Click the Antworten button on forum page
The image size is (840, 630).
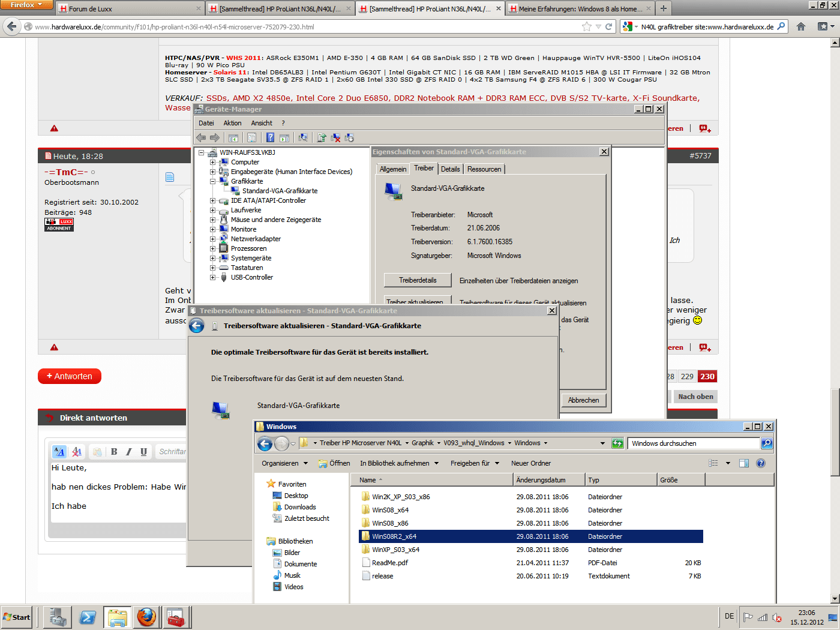coord(70,376)
